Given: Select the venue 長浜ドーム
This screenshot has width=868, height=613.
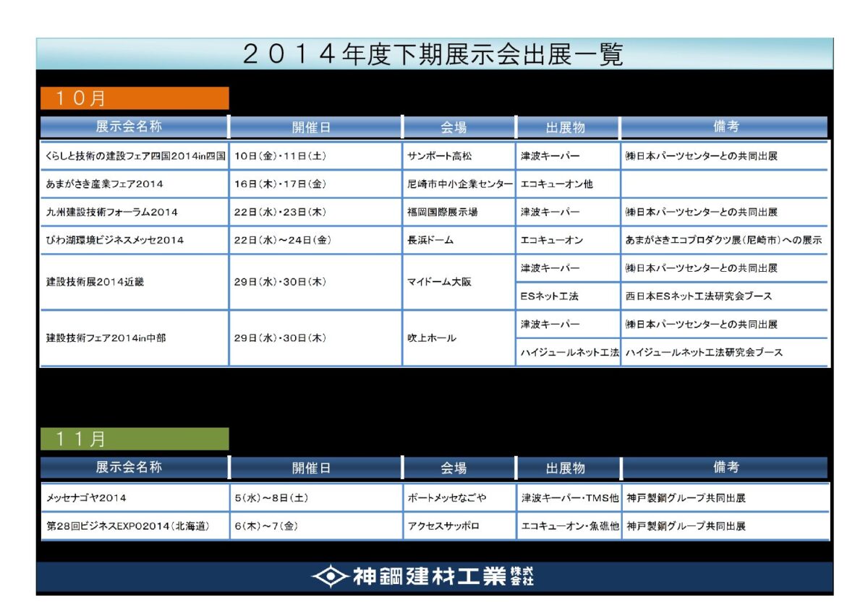Looking at the screenshot, I should point(430,240).
